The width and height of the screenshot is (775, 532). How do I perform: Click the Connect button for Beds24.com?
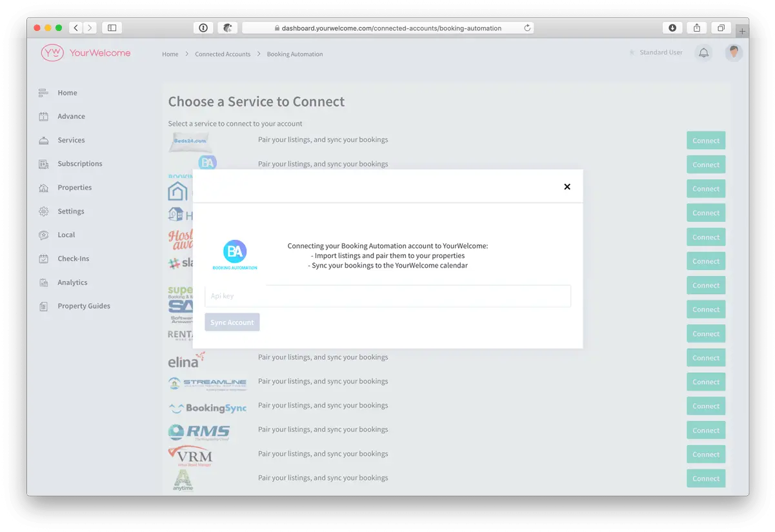[706, 141]
